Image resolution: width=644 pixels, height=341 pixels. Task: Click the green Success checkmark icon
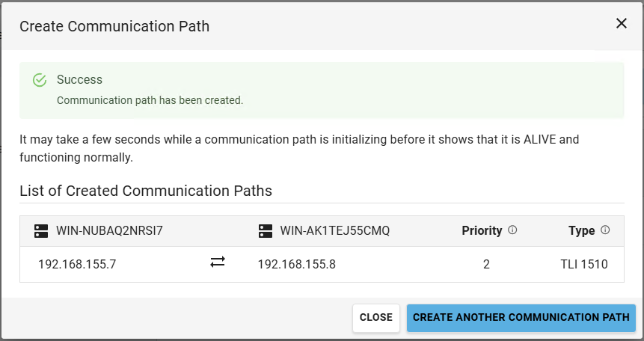pyautogui.click(x=40, y=80)
